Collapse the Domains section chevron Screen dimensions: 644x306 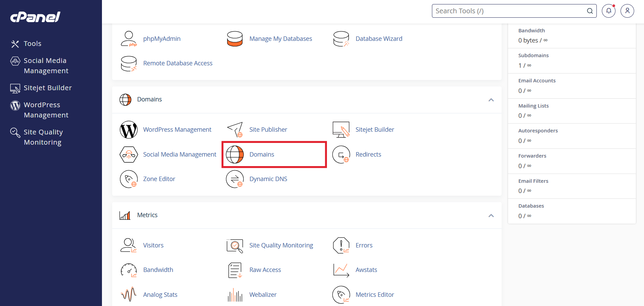(491, 100)
